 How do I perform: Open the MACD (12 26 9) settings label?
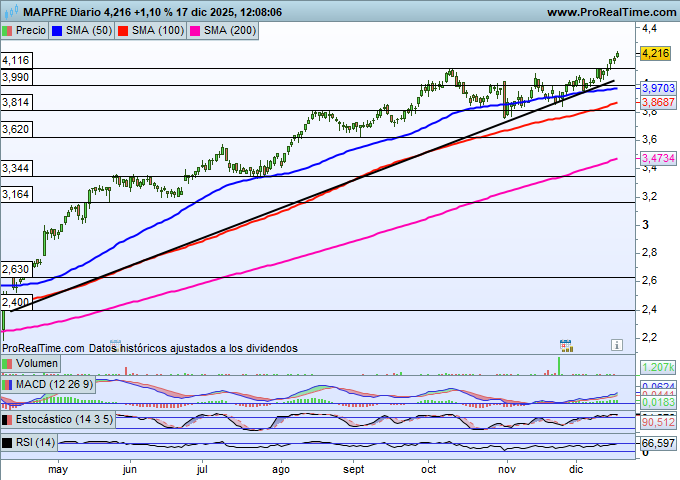(x=55, y=384)
